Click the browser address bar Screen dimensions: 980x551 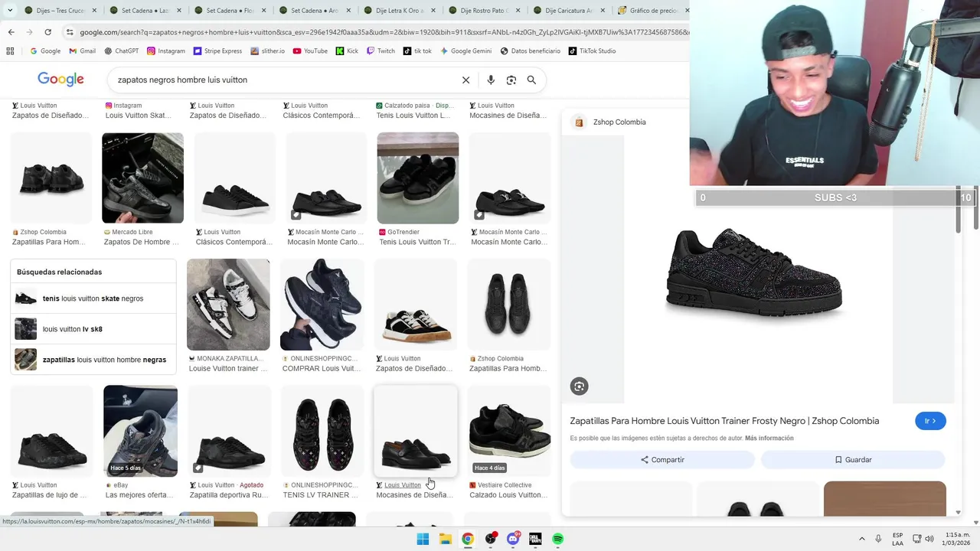[383, 32]
